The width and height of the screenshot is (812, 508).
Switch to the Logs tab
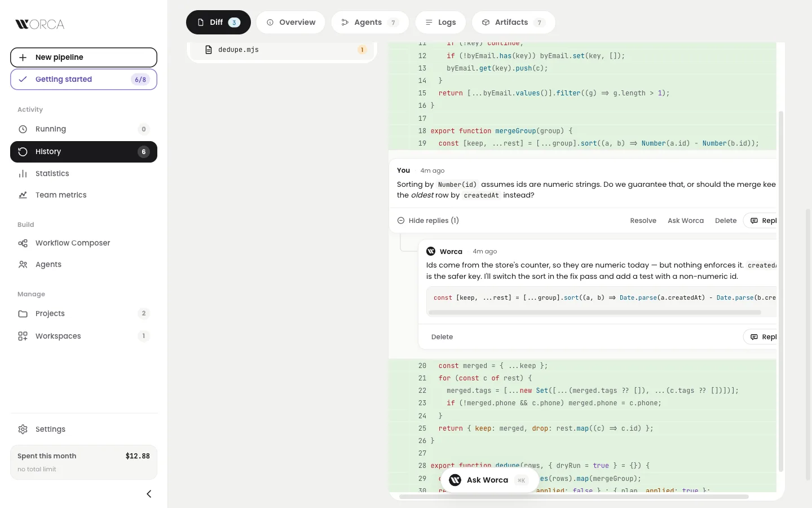coord(440,23)
